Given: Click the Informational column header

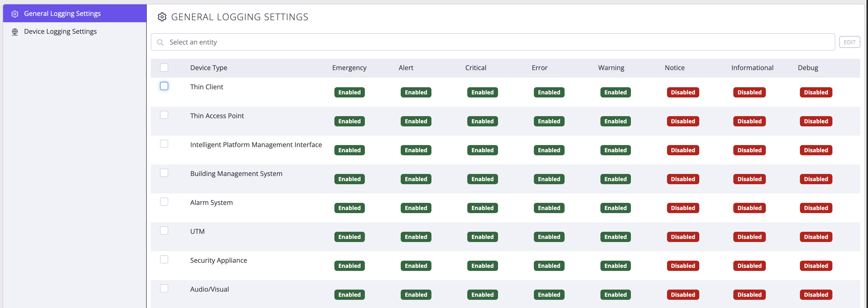Looking at the screenshot, I should (752, 68).
